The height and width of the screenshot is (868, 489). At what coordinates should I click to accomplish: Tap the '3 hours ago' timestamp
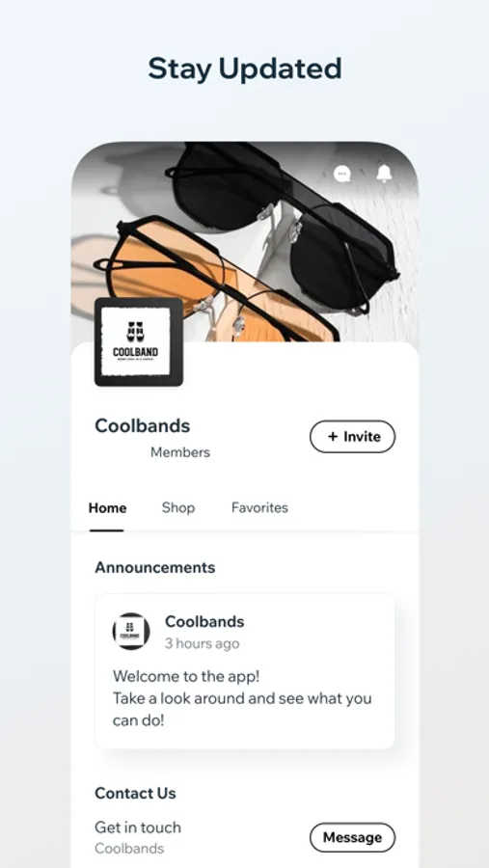203,644
